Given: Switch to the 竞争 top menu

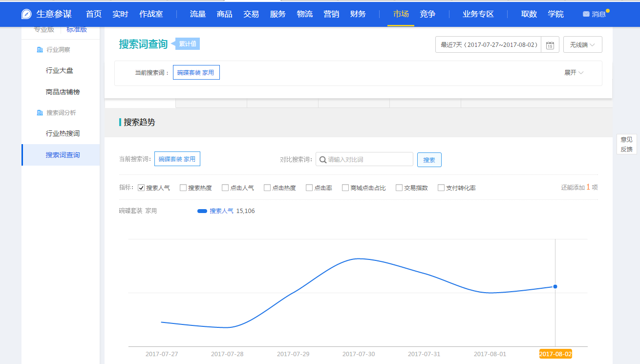Looking at the screenshot, I should [427, 14].
